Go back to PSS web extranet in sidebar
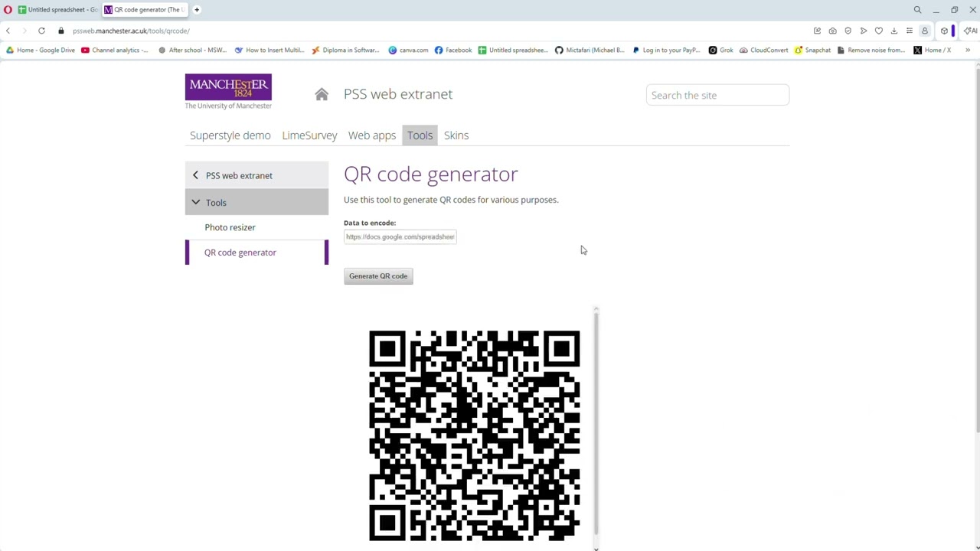The height and width of the screenshot is (551, 980). pyautogui.click(x=256, y=175)
